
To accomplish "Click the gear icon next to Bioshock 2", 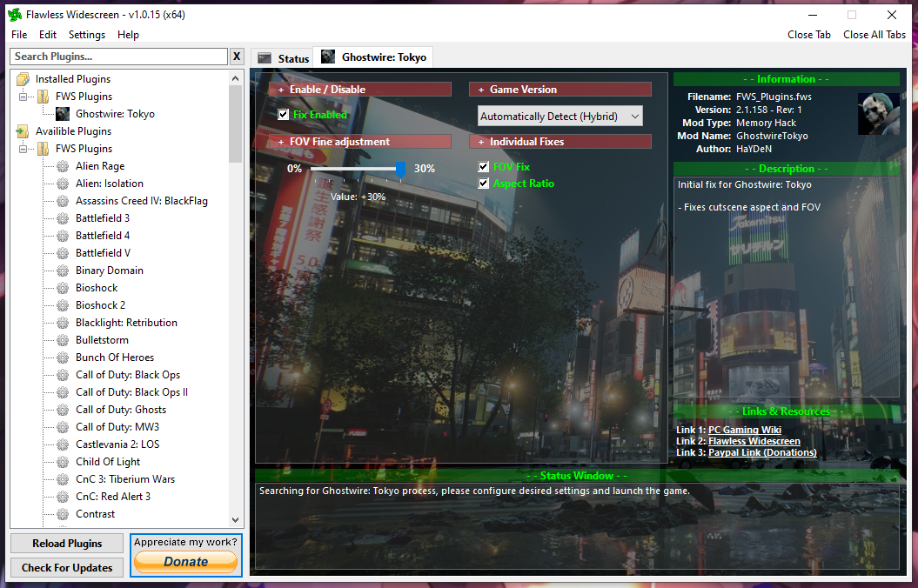I will coord(63,305).
